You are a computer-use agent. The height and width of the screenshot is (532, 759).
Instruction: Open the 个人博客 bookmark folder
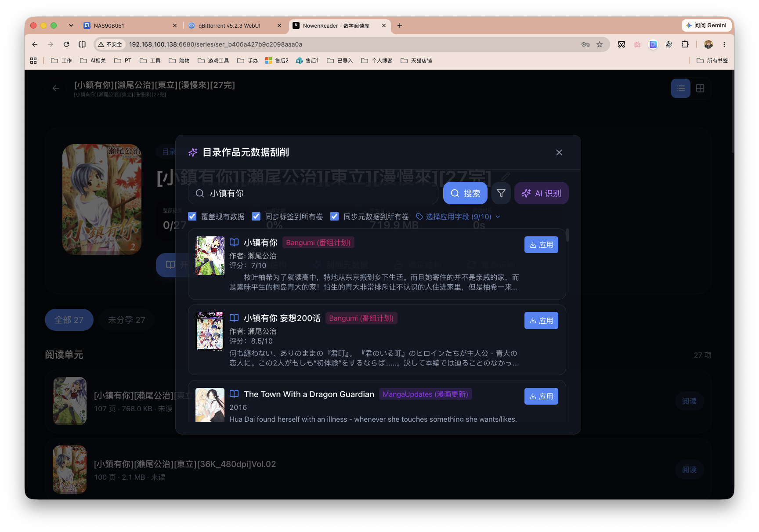(377, 61)
